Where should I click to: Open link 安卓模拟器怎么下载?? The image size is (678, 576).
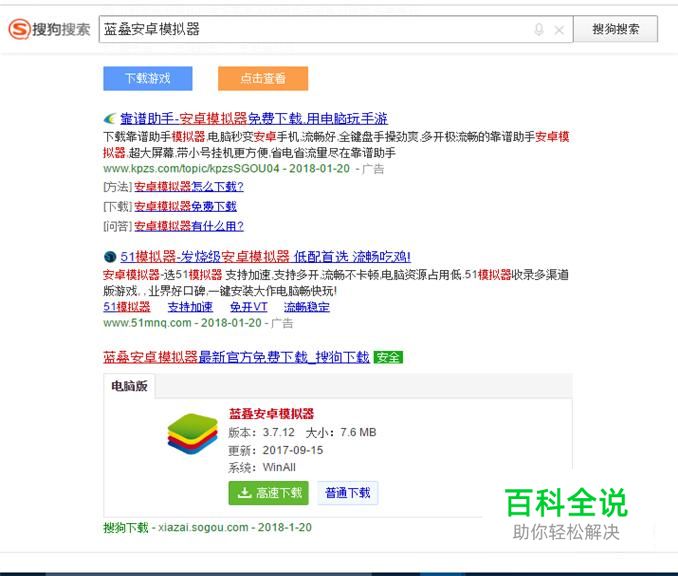click(x=189, y=186)
